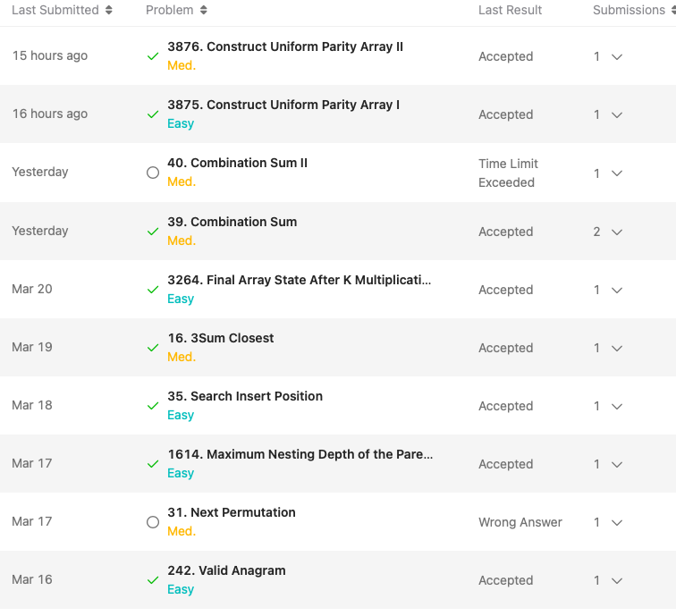676x616 pixels.
Task: Click the green checkmark beside 3876 Construct Uniform Parity Array II
Action: [153, 56]
